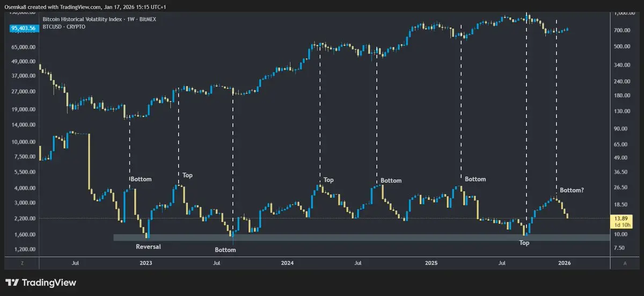Click 240.00 on the right volatility scale
Image resolution: width=644 pixels, height=296 pixels.
(x=623, y=81)
